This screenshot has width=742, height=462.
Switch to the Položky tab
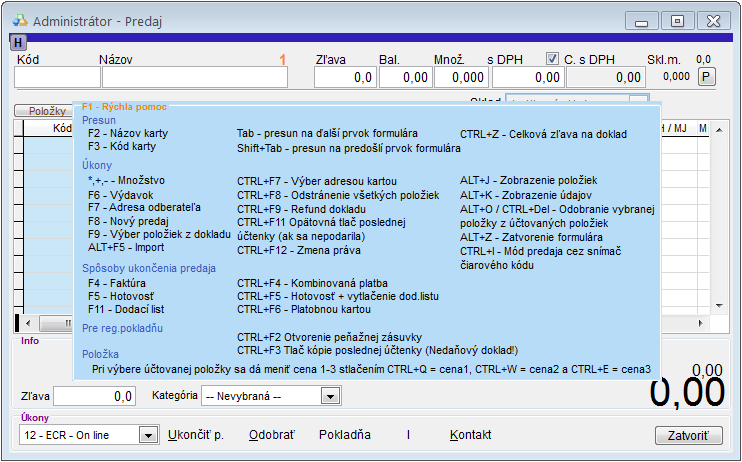[x=46, y=111]
